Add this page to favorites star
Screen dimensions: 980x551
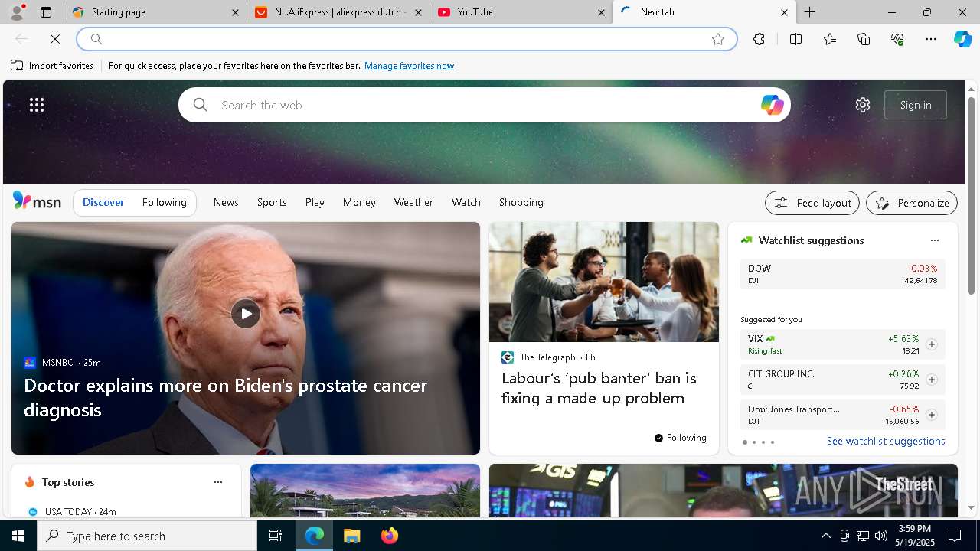click(718, 39)
